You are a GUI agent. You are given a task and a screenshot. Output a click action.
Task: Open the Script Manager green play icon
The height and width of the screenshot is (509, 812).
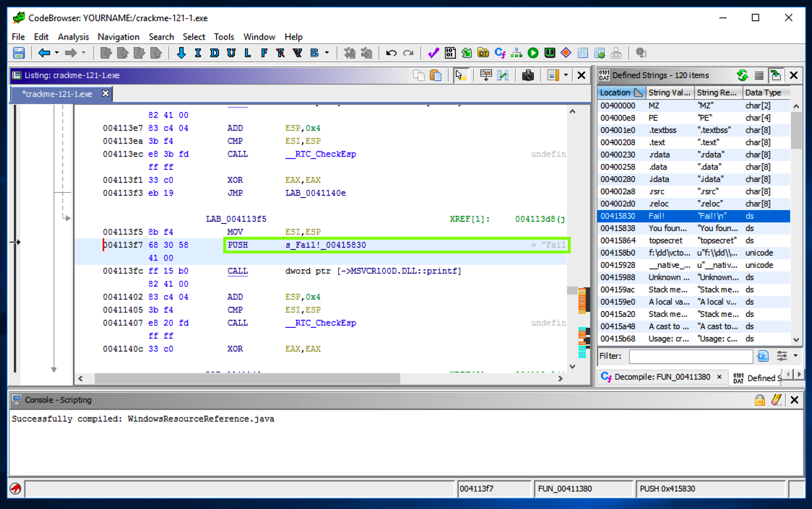(533, 53)
